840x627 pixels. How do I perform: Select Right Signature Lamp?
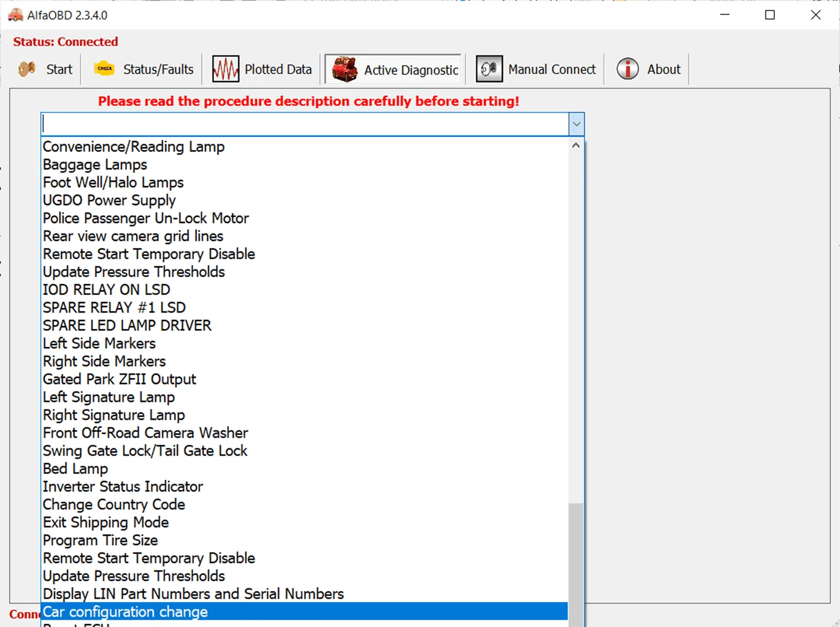(304, 415)
